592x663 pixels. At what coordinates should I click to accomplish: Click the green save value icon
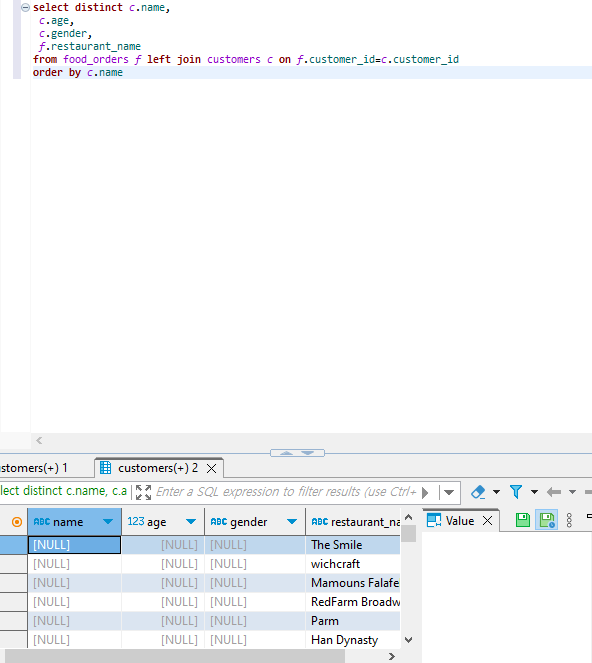(x=523, y=520)
